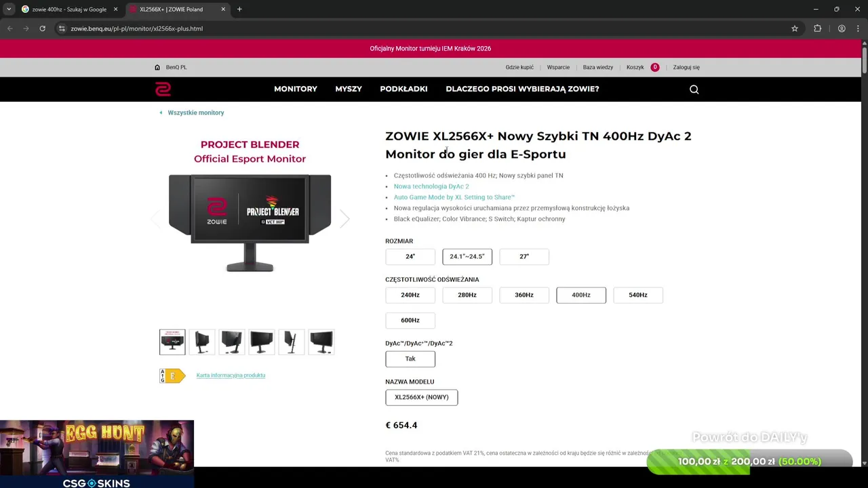The image size is (868, 488).
Task: Open Karta informacyjna produktu link
Action: (x=231, y=375)
